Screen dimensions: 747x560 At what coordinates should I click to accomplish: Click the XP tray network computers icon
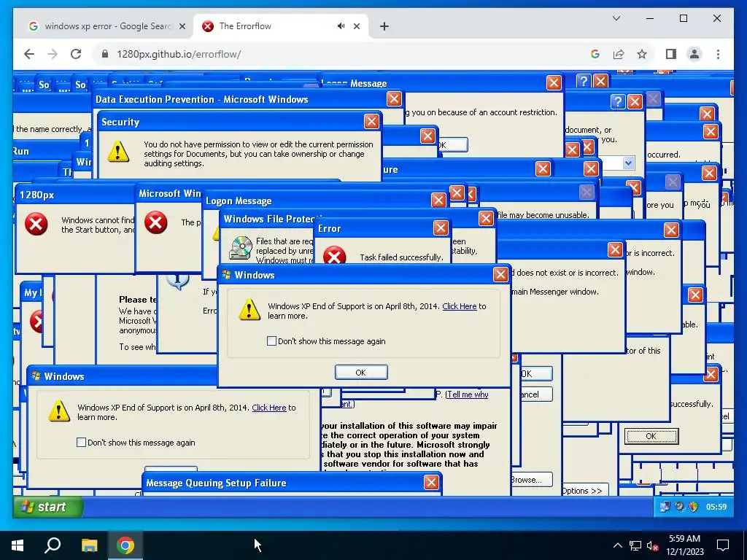click(665, 507)
